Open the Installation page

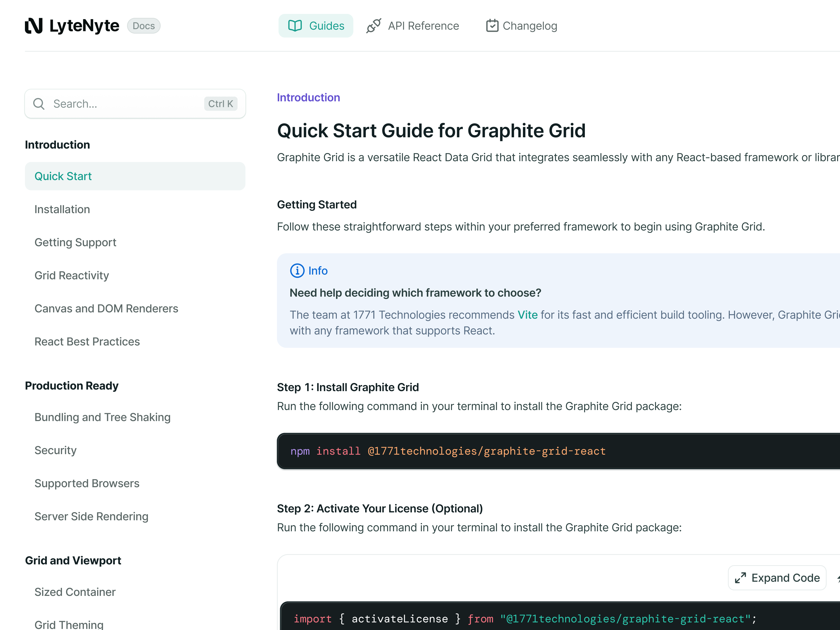62,209
